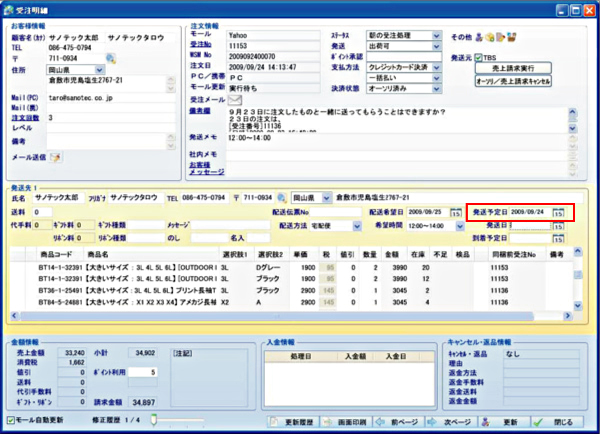Image resolution: width=600 pixels, height=434 pixels.
Task: Open the 決済状態 オーソリ済み dropdown
Action: click(x=437, y=89)
